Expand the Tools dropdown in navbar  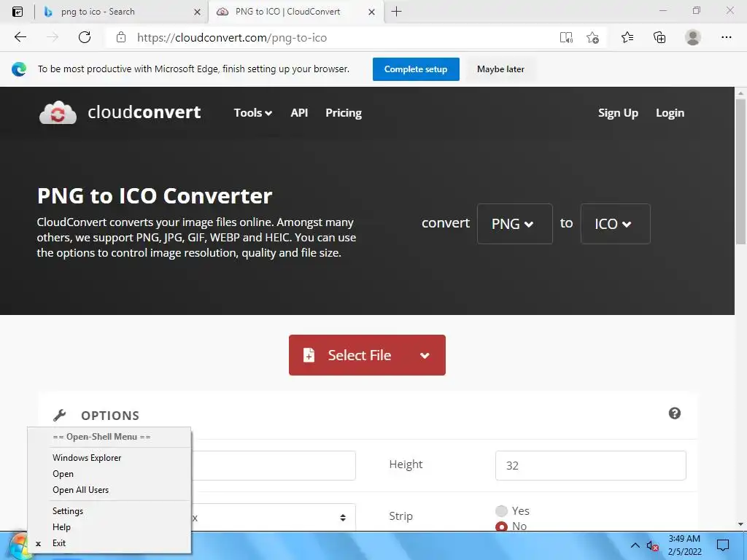(252, 113)
